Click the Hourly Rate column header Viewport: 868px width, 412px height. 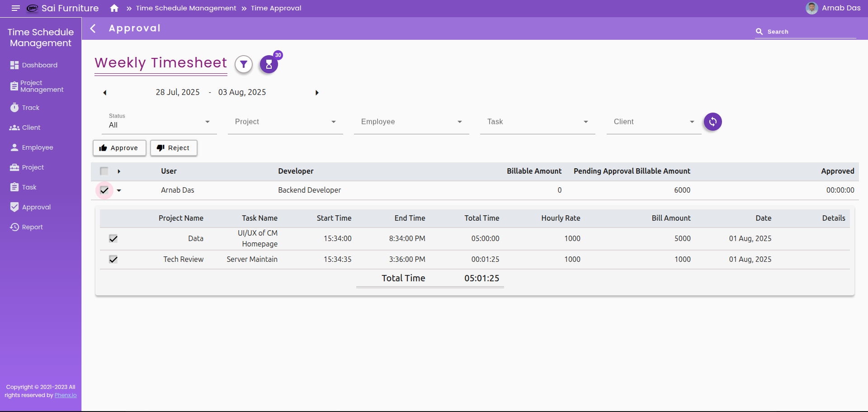[x=561, y=218]
